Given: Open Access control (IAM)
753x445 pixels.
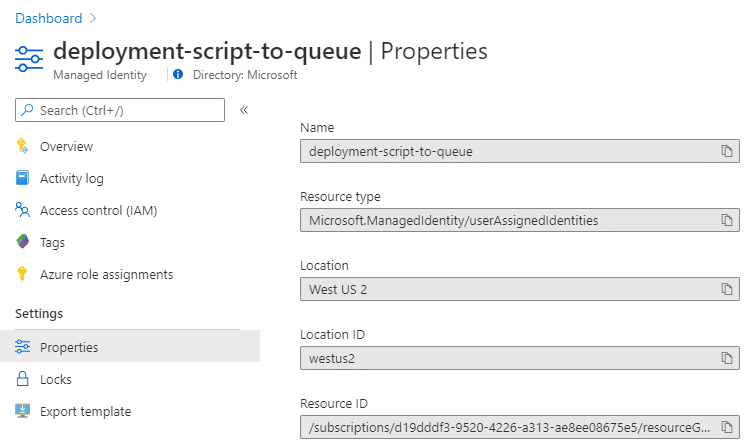Looking at the screenshot, I should click(98, 210).
